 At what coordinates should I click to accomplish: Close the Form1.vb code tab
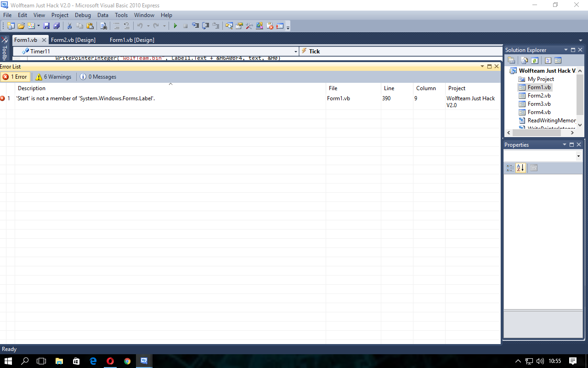pyautogui.click(x=44, y=40)
